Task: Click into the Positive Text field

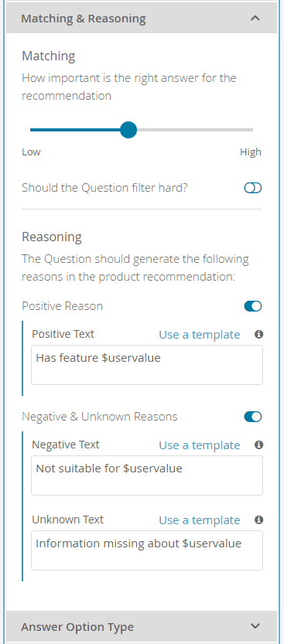Action: (147, 365)
